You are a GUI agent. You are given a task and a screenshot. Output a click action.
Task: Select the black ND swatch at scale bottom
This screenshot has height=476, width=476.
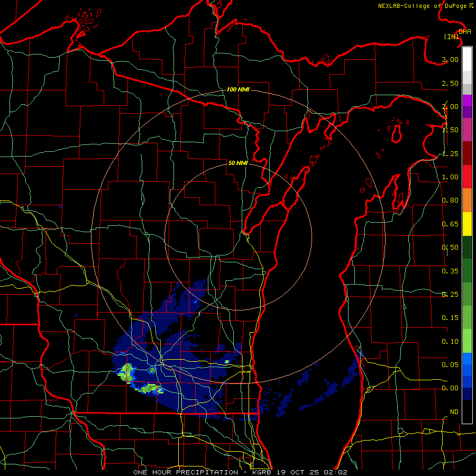pyautogui.click(x=467, y=411)
